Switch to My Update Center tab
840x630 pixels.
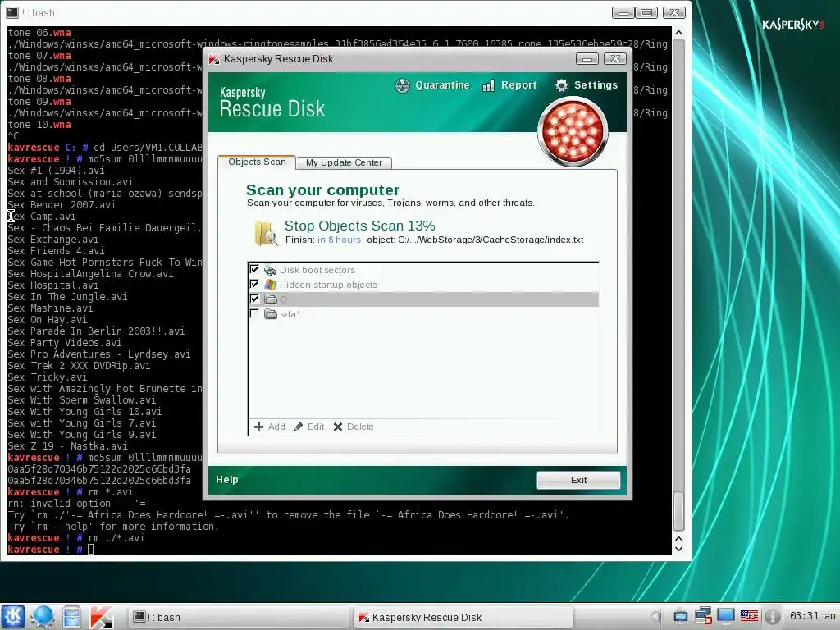pyautogui.click(x=344, y=162)
